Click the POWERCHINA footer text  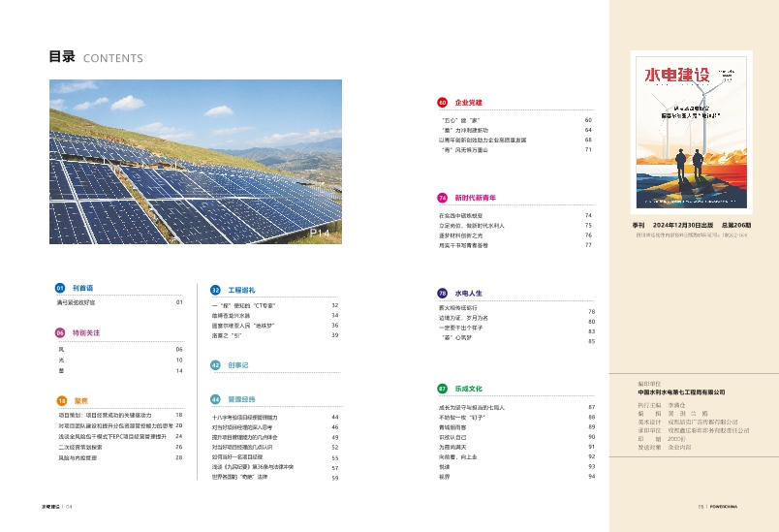(x=724, y=507)
